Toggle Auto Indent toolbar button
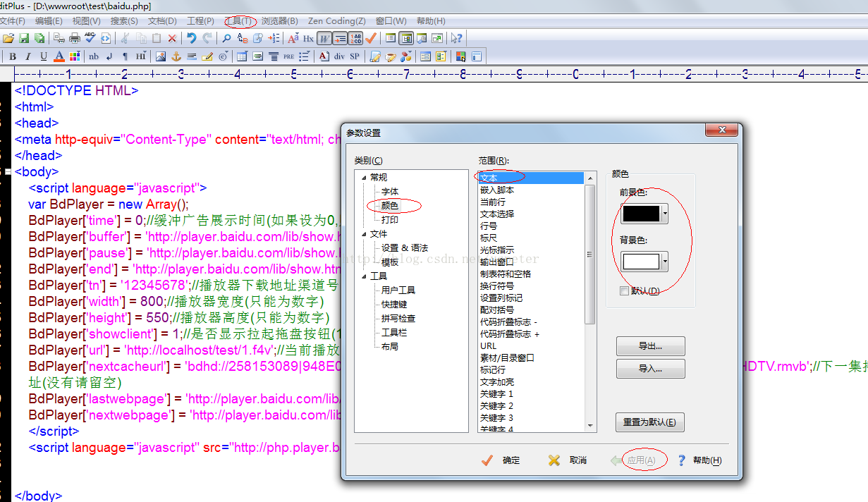This screenshot has height=502, width=868. point(340,38)
